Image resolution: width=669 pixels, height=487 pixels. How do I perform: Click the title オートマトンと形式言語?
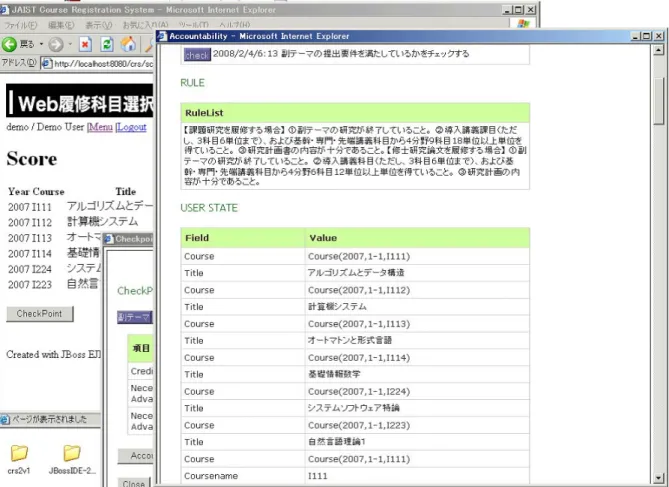click(x=350, y=341)
